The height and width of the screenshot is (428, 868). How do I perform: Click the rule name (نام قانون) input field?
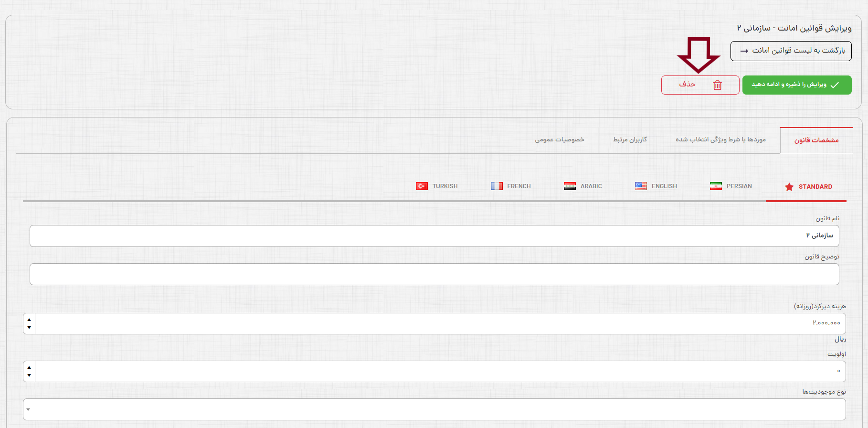click(x=434, y=235)
